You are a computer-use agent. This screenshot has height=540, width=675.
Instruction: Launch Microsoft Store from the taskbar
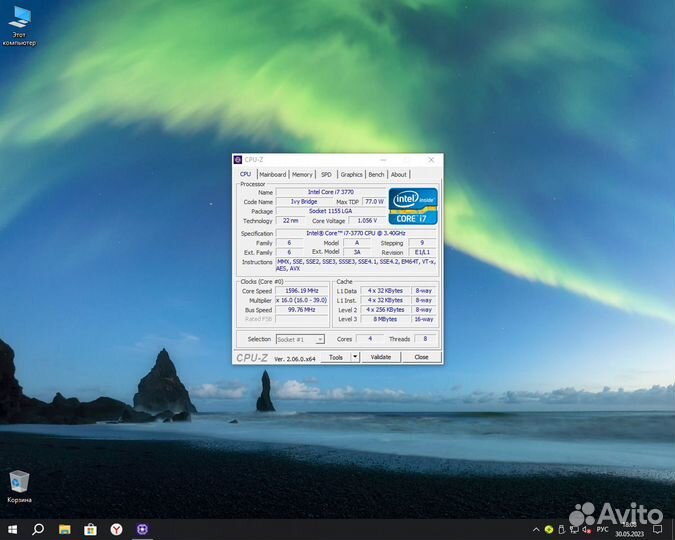point(90,529)
